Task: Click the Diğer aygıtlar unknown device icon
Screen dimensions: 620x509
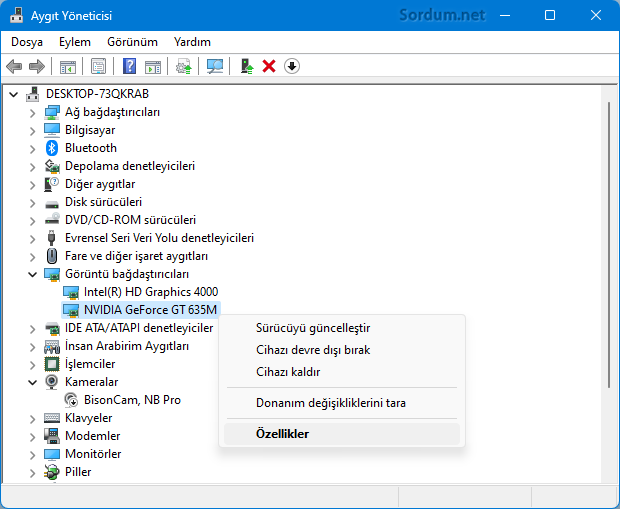Action: tap(52, 184)
